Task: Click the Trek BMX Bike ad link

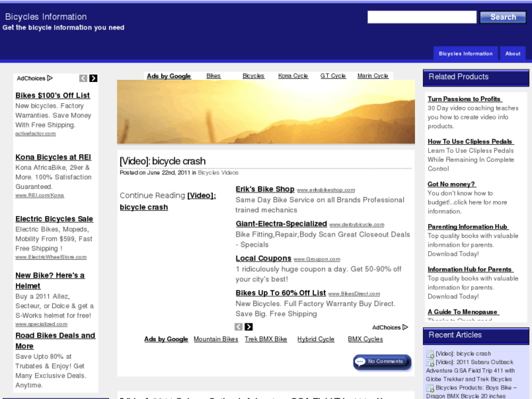Action: tap(266, 339)
